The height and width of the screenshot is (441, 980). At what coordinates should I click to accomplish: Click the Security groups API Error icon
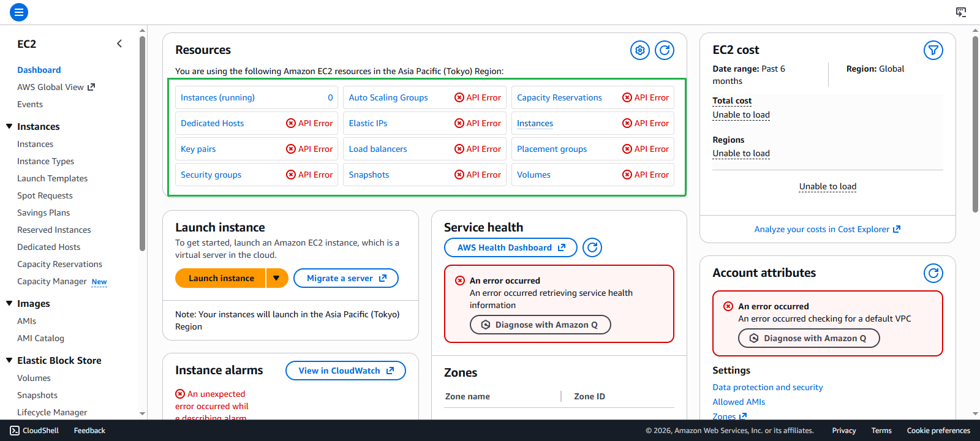click(291, 175)
